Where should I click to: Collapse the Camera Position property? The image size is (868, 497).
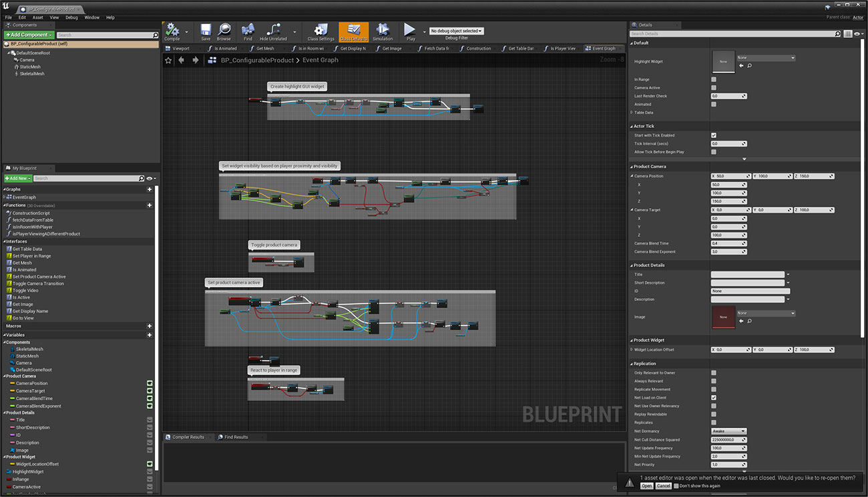tap(632, 176)
